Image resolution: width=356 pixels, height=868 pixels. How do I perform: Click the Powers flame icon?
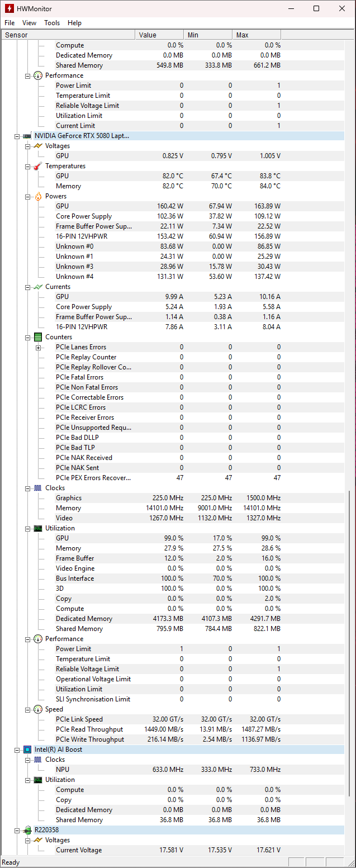coord(38,196)
